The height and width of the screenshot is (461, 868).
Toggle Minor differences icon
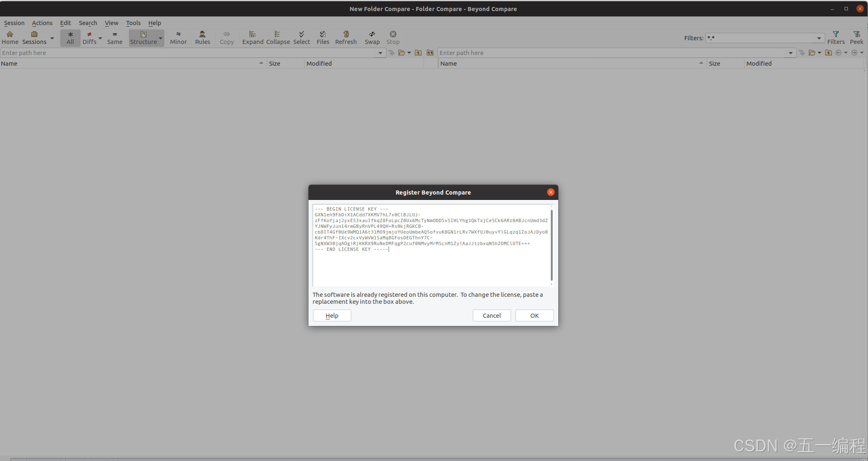click(x=178, y=38)
